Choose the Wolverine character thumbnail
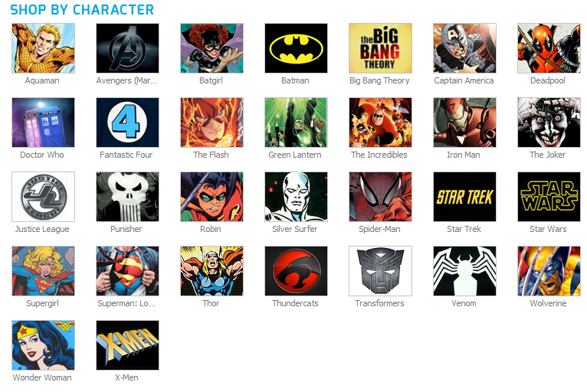This screenshot has width=587, height=392. point(549,271)
